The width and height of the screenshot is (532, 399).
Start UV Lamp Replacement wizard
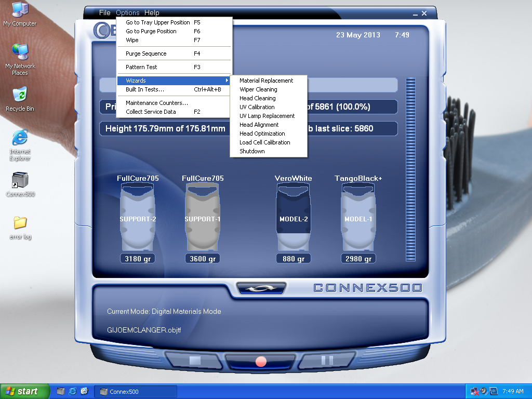coord(269,116)
